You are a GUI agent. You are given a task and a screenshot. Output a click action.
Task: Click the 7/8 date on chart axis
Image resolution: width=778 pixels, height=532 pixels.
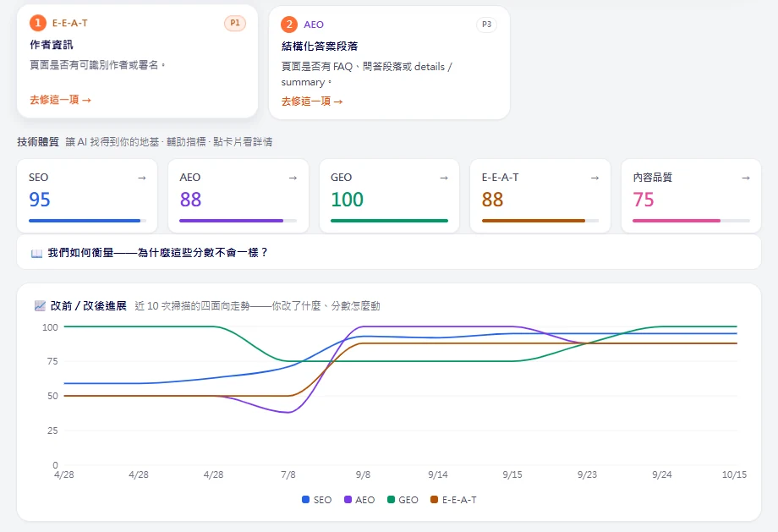[288, 474]
